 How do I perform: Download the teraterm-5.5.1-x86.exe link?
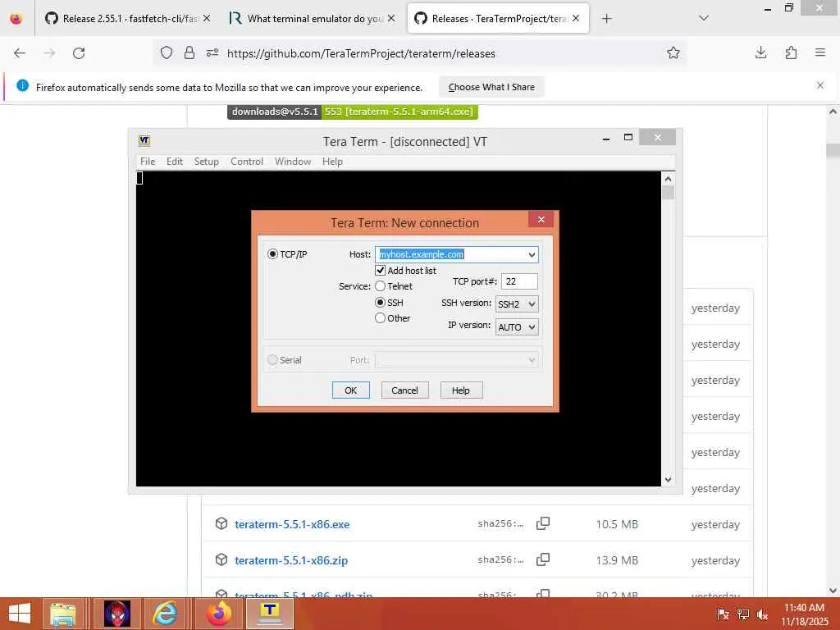(292, 524)
